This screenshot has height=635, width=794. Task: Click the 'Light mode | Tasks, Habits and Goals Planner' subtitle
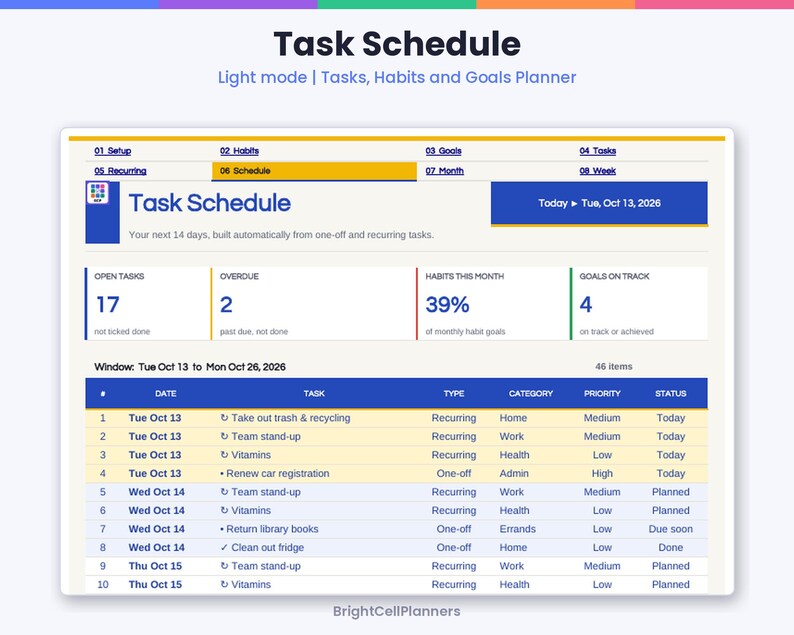397,77
